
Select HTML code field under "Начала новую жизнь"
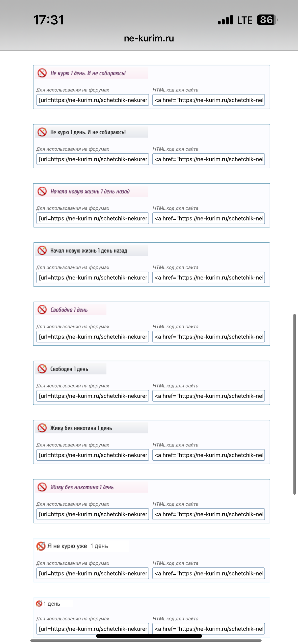[209, 218]
